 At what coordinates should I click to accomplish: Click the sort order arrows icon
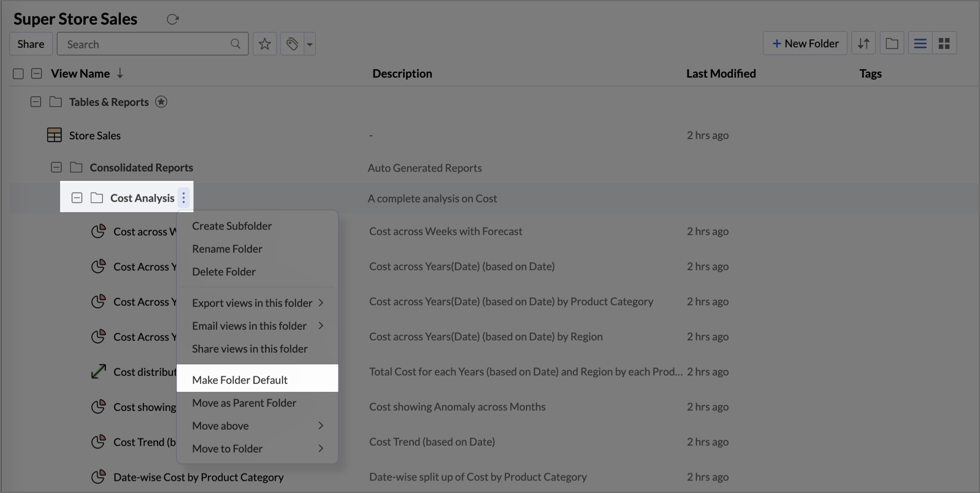point(863,44)
